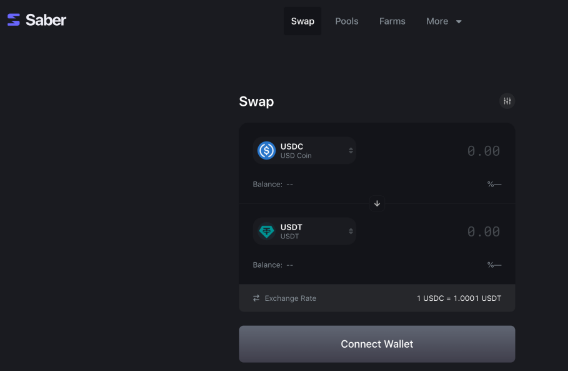The image size is (568, 371).
Task: Click the USDT percentage indicator
Action: tap(494, 265)
